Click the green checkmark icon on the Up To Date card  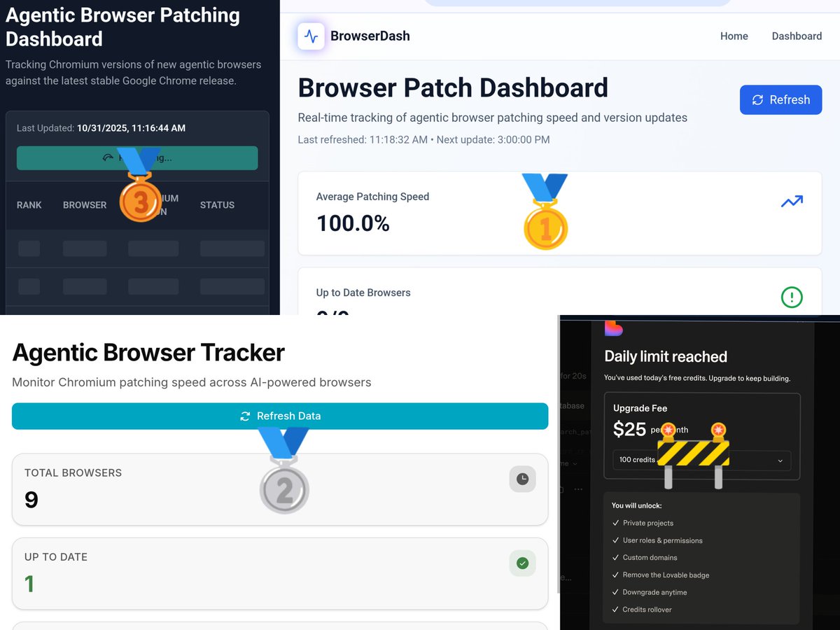coord(522,563)
